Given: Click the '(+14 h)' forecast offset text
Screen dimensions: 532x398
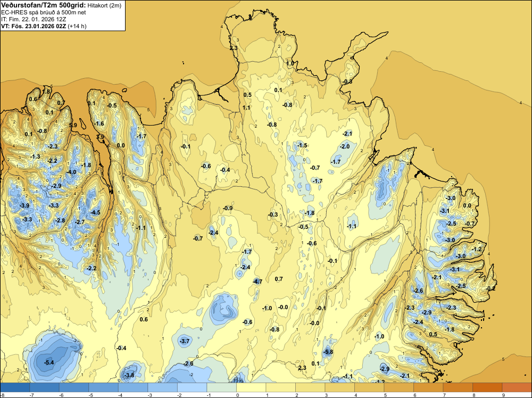Looking at the screenshot, I should pos(77,26).
